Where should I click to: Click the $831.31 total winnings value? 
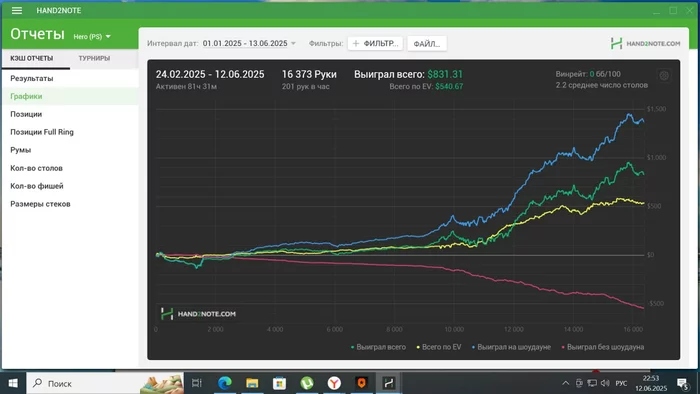pos(445,74)
